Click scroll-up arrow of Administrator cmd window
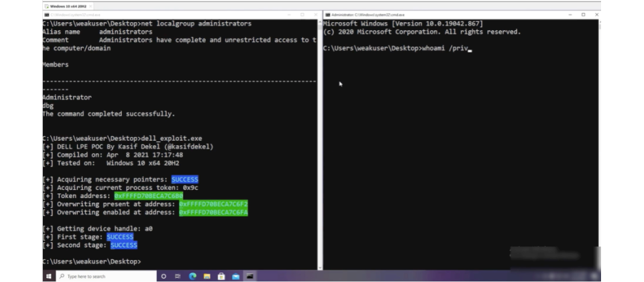This screenshot has height=282, width=644. (599, 21)
